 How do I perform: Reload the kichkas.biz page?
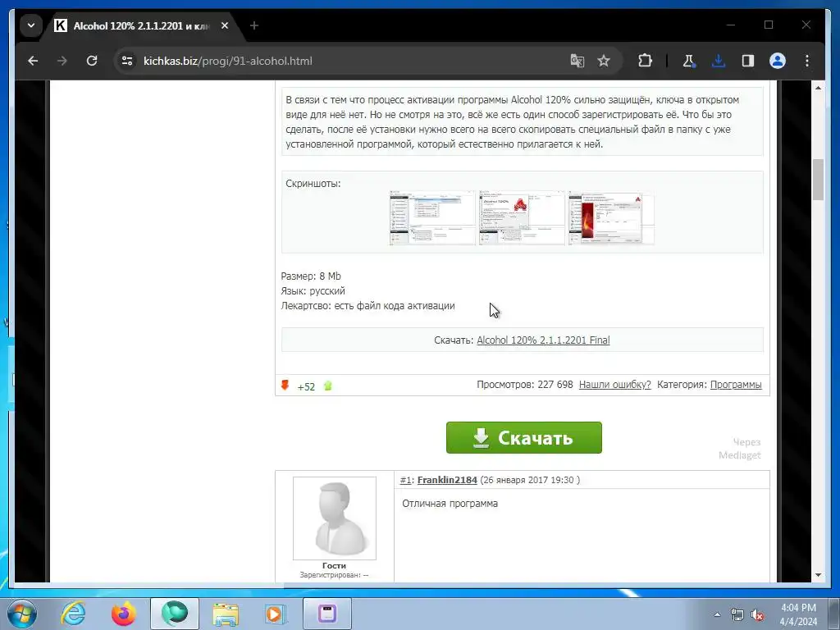[x=92, y=61]
